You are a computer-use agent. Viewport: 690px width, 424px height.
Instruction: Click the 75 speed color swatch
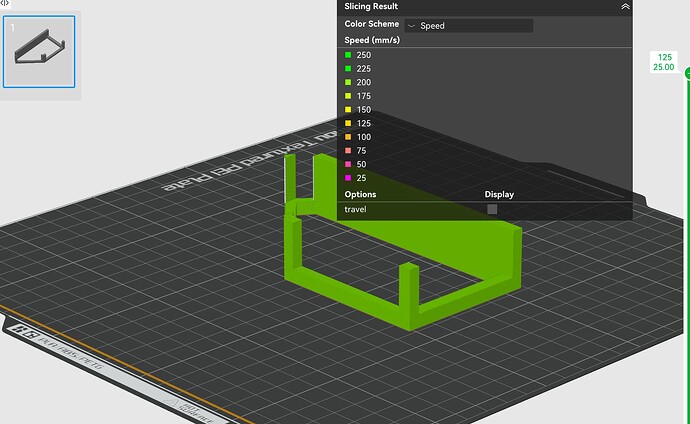[348, 150]
